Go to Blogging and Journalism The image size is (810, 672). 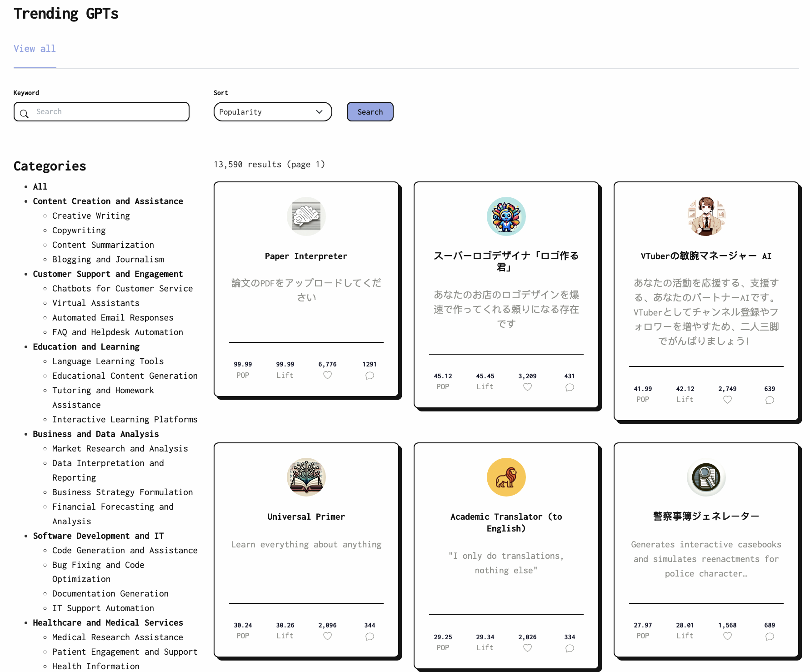point(108,259)
